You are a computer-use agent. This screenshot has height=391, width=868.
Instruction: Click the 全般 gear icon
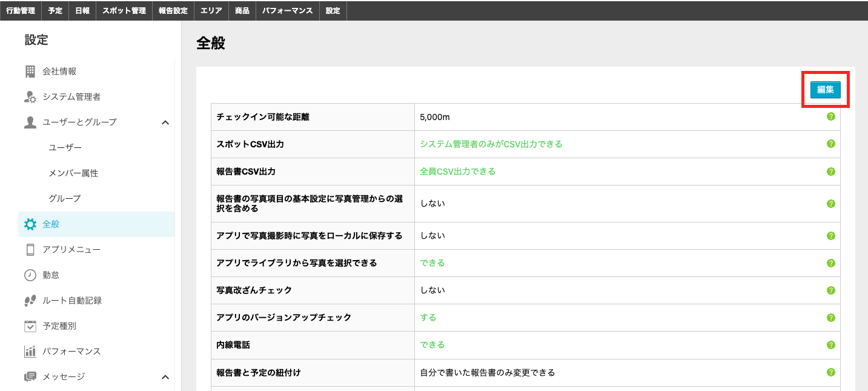30,224
